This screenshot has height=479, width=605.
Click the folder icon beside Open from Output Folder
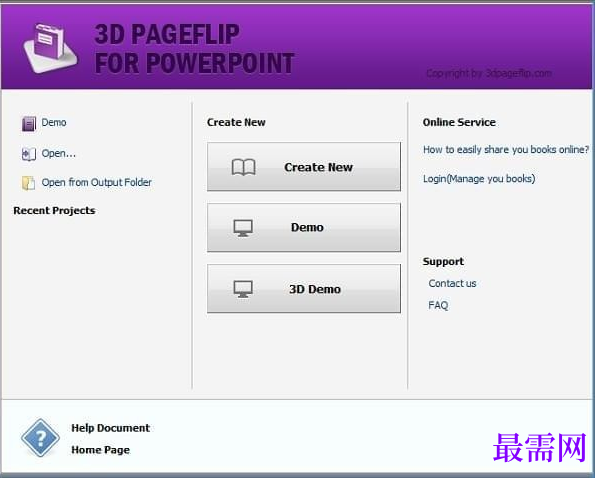tap(29, 183)
